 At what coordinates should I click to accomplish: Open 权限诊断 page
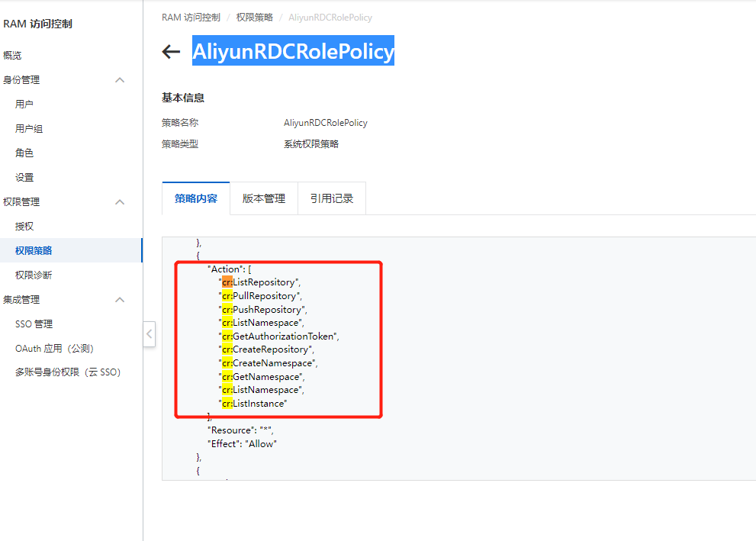click(x=34, y=275)
